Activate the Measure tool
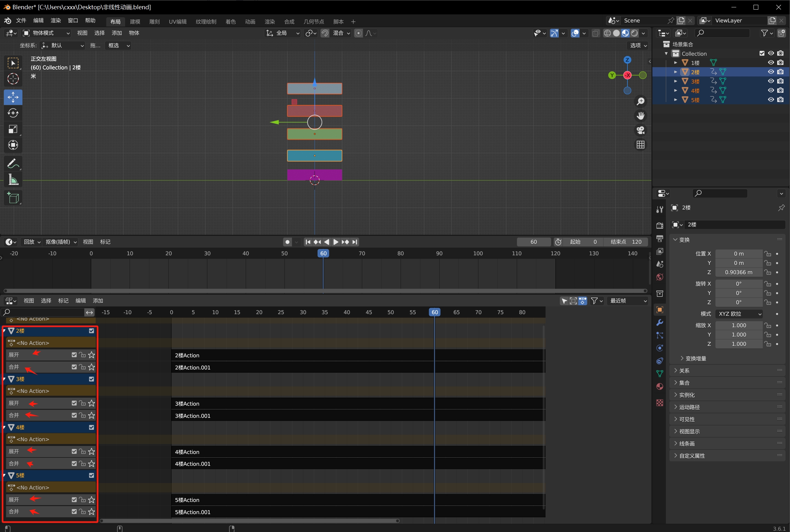 click(x=13, y=180)
